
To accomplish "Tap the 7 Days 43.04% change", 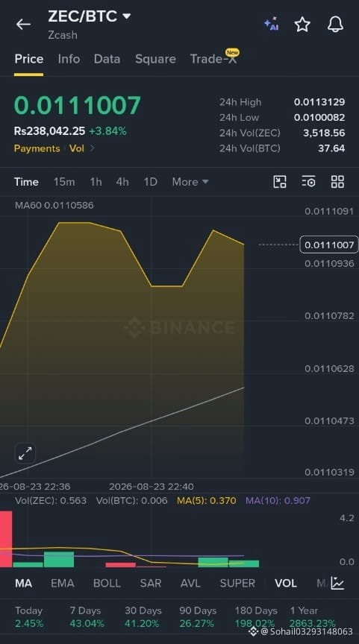I will (87, 617).
